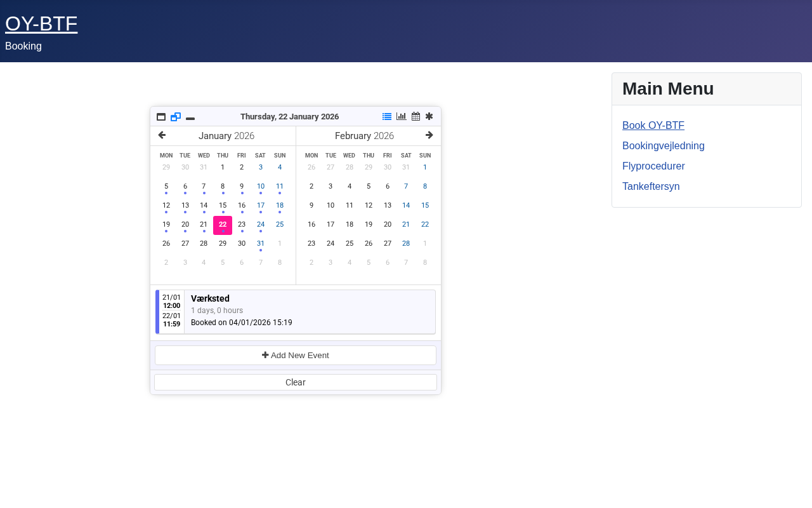Open Tankeftersyn menu link
812x508 pixels.
click(651, 187)
